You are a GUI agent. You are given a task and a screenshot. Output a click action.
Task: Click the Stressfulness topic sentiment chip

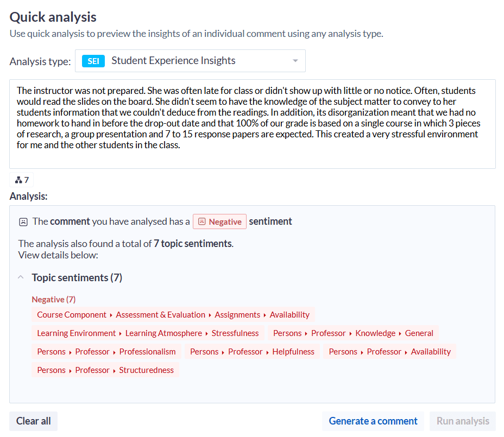(x=147, y=333)
